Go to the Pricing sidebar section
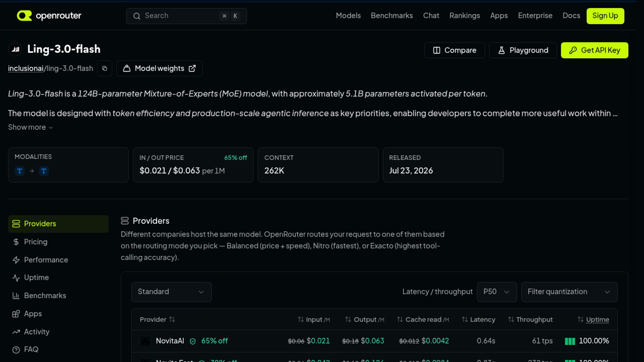This screenshot has height=362, width=644. point(58,242)
